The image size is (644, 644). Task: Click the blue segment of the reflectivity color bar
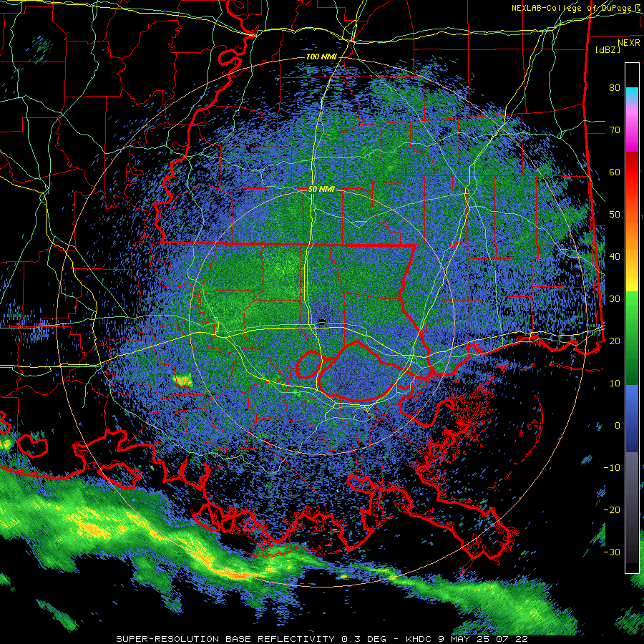pos(632,418)
